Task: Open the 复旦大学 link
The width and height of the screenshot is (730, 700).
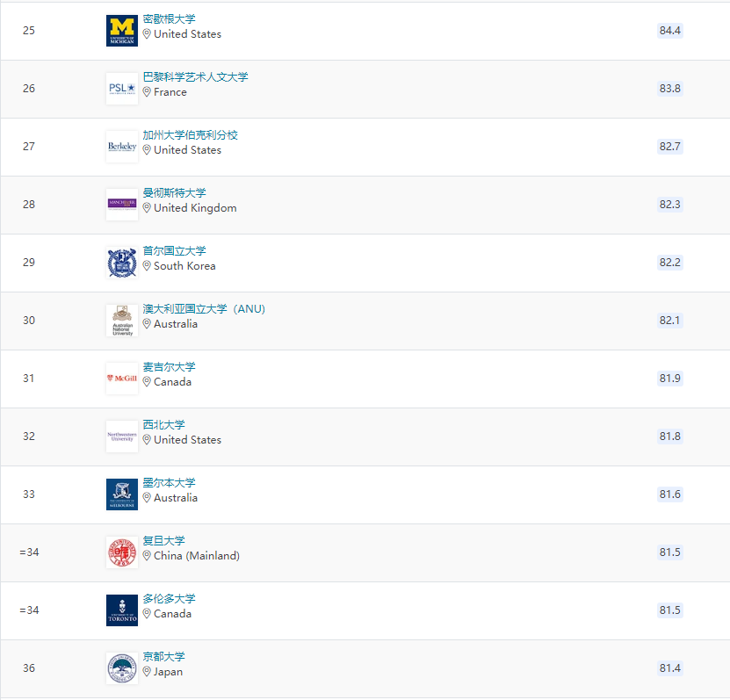Action: (x=163, y=541)
